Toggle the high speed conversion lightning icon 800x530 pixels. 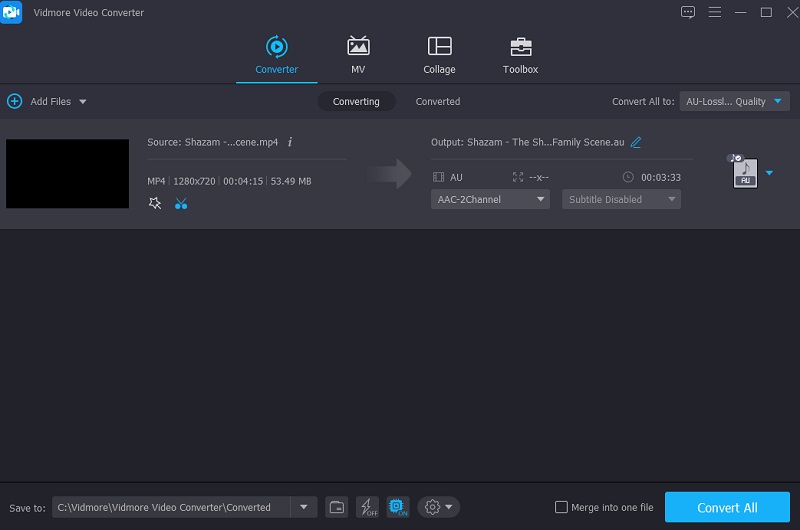tap(367, 507)
